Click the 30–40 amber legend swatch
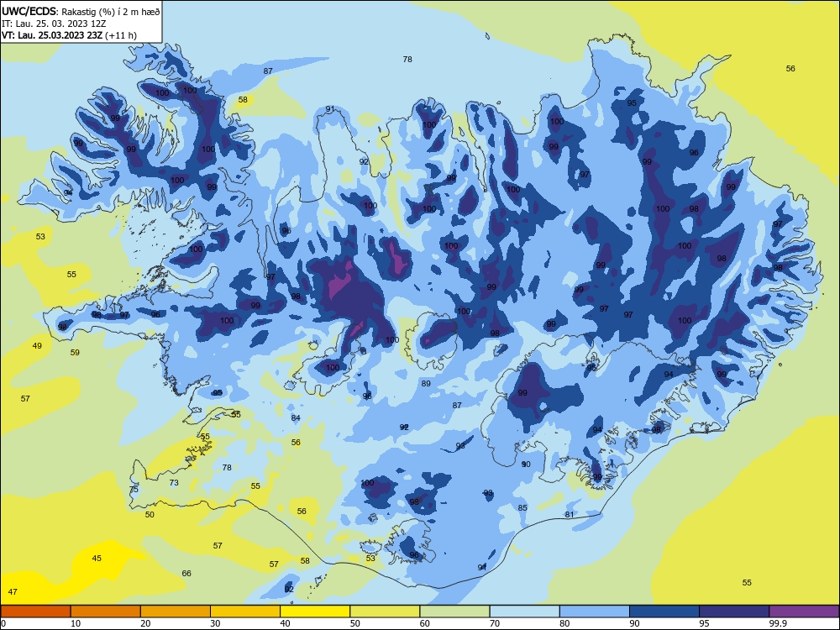 click(245, 612)
